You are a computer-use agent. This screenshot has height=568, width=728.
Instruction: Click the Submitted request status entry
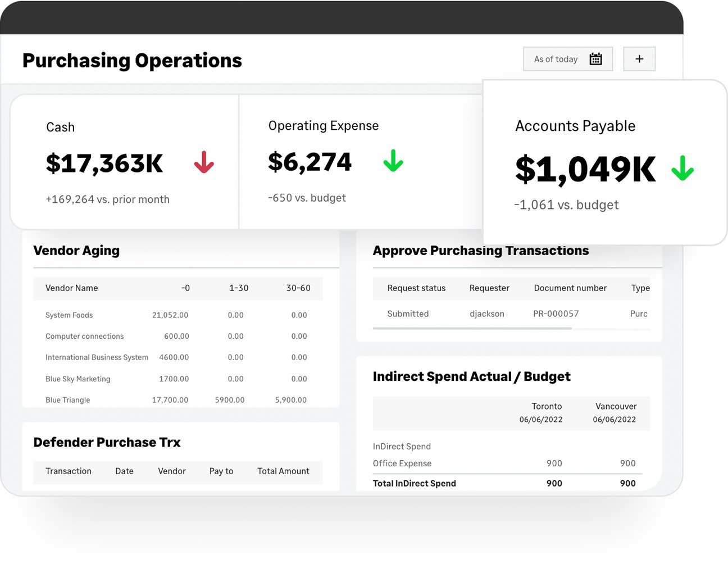point(408,313)
